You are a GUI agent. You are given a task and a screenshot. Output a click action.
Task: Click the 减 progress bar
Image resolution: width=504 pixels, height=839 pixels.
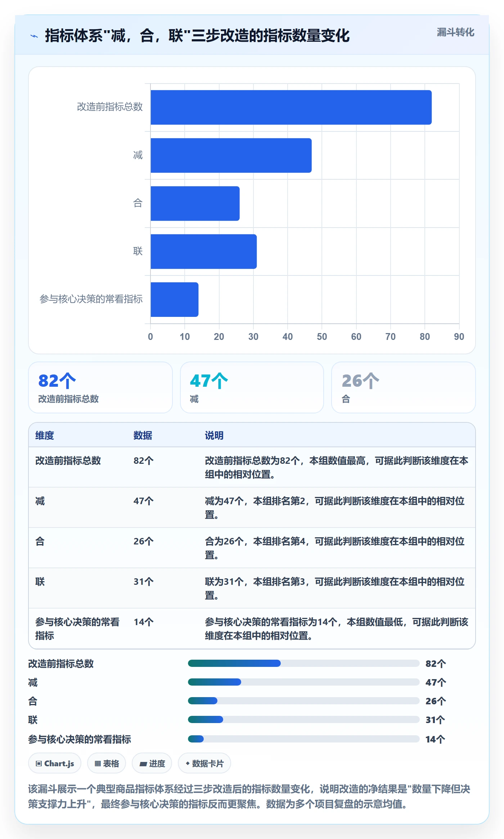coord(304,682)
